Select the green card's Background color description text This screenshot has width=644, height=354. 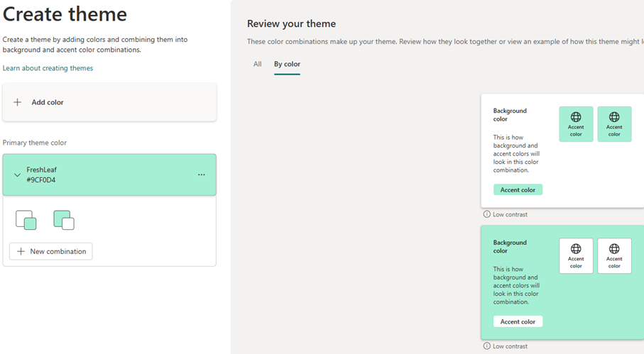(x=516, y=285)
